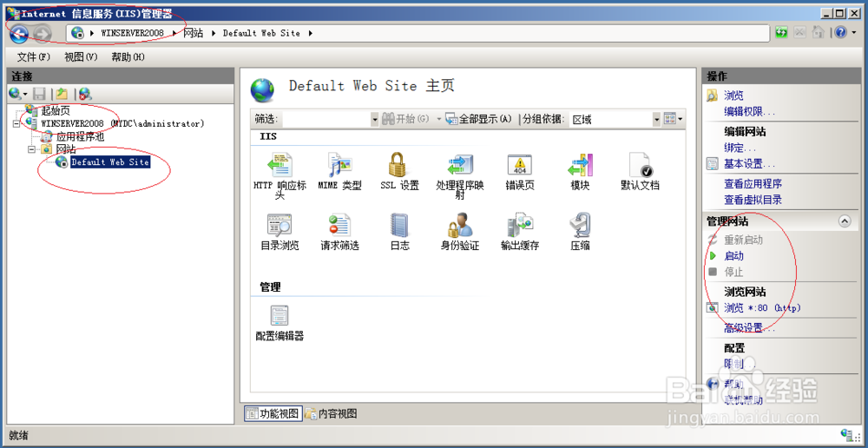Open the SSL 设置 padlock icon
The height and width of the screenshot is (448, 868).
point(399,165)
